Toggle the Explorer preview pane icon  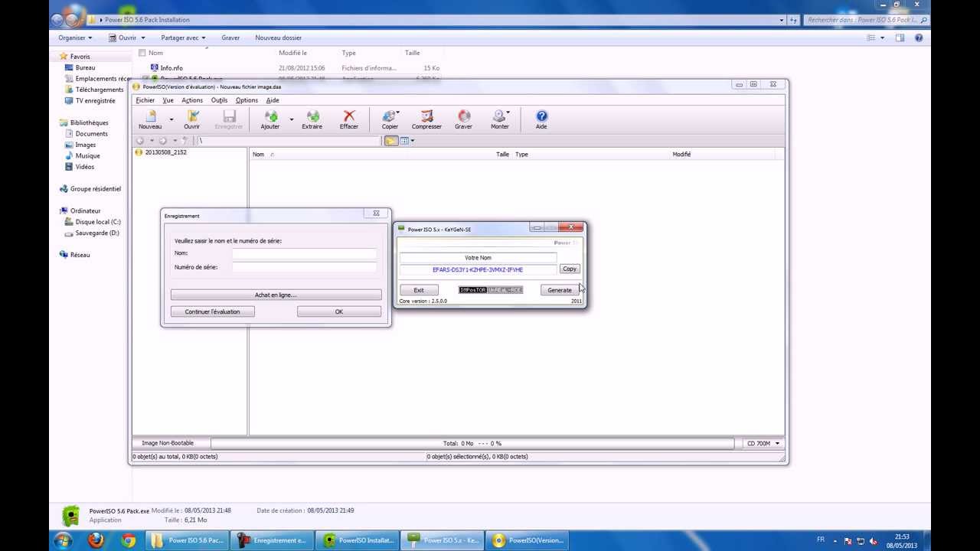click(900, 37)
